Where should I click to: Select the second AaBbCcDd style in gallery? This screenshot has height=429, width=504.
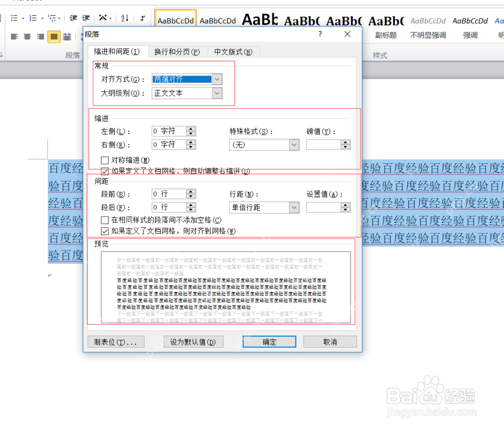point(218,21)
